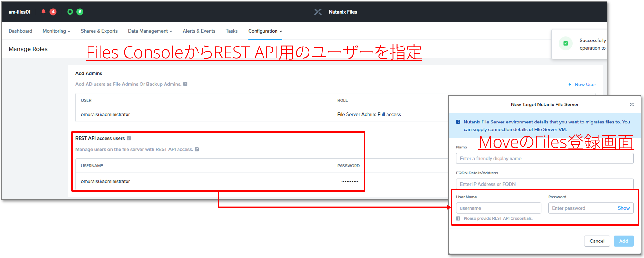Close the New Target Nutanix File Server dialog

pyautogui.click(x=632, y=104)
